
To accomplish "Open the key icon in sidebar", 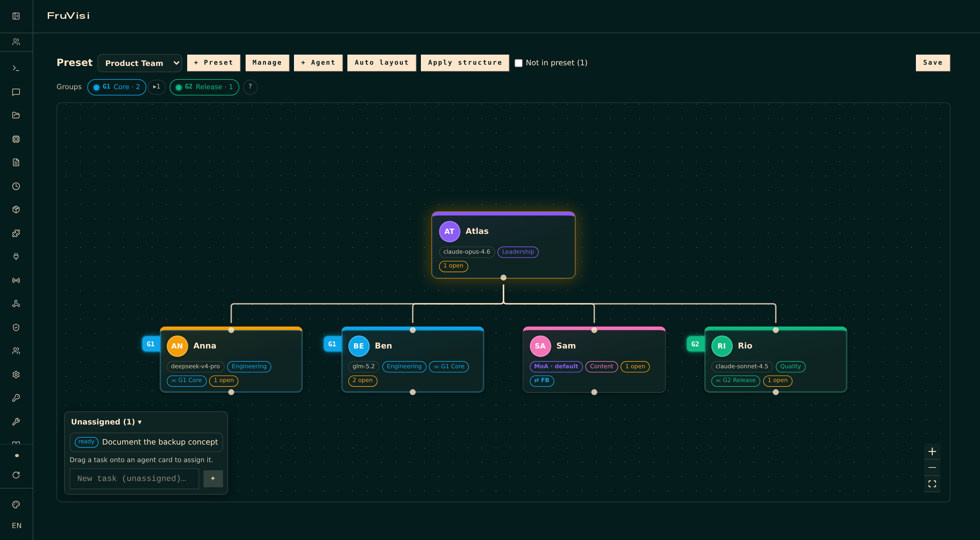I will (x=16, y=398).
